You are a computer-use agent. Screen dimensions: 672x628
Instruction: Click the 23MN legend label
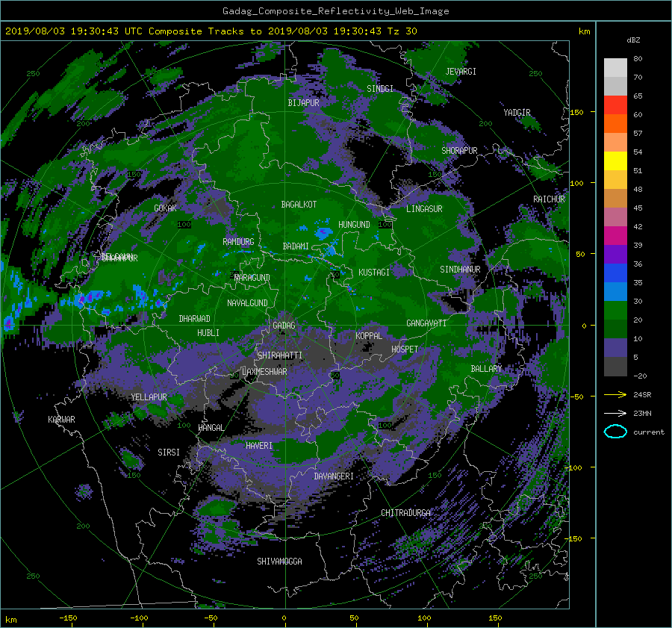pyautogui.click(x=642, y=413)
